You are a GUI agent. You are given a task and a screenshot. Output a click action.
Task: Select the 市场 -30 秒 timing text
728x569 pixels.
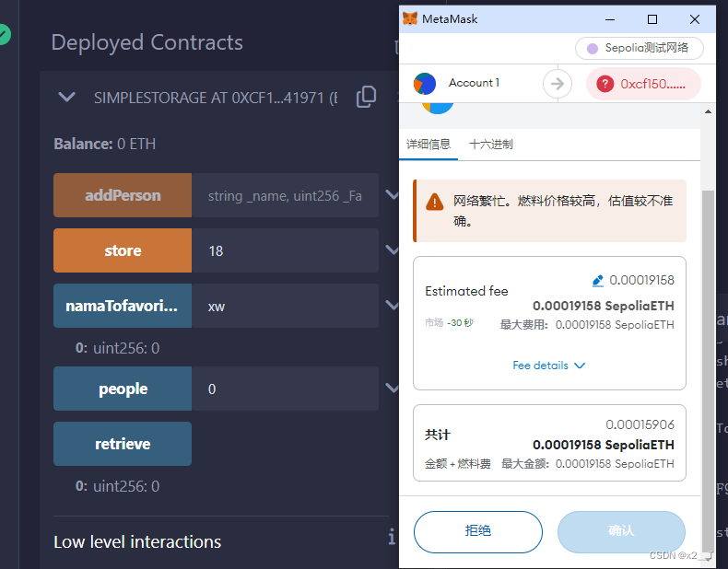click(x=449, y=323)
